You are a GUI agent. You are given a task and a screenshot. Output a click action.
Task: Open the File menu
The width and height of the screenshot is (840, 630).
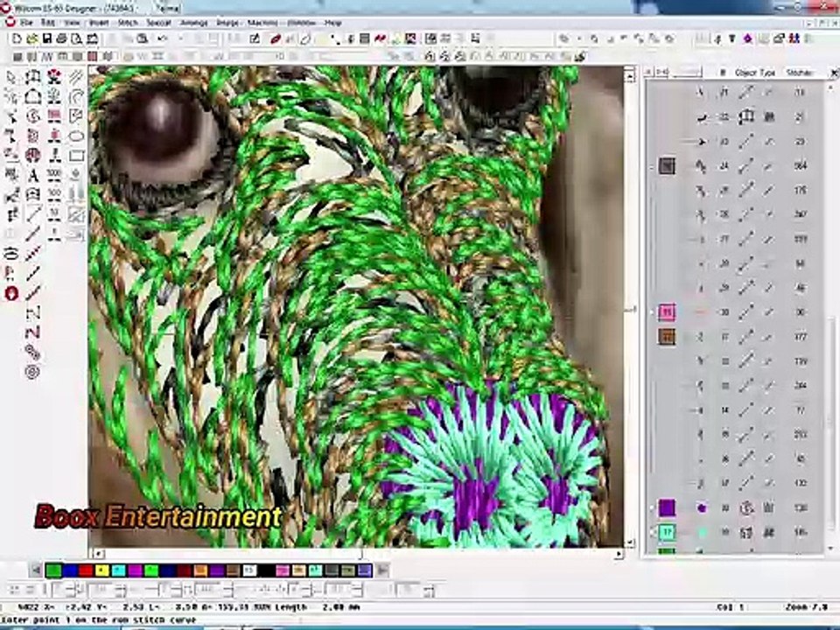click(x=27, y=23)
